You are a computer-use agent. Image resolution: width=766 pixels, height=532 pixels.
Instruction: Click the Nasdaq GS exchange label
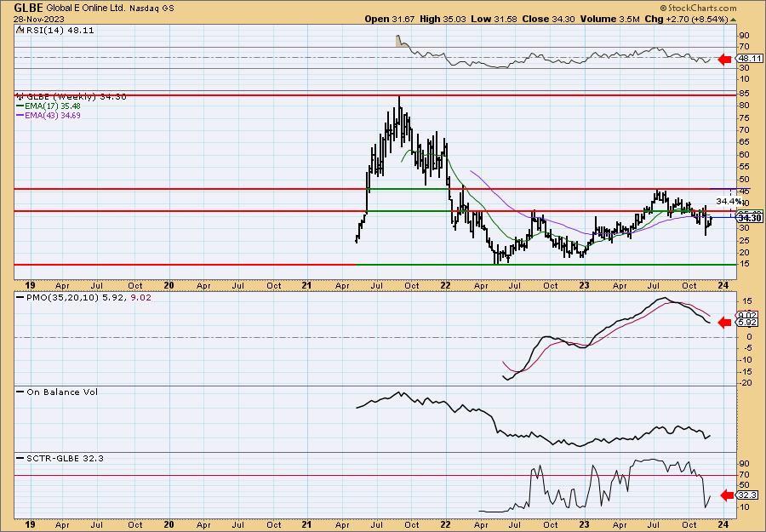(152, 9)
